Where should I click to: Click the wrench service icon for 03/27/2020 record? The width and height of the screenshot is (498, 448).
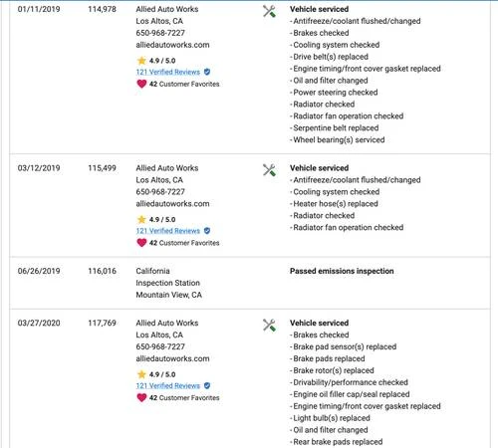(x=269, y=326)
